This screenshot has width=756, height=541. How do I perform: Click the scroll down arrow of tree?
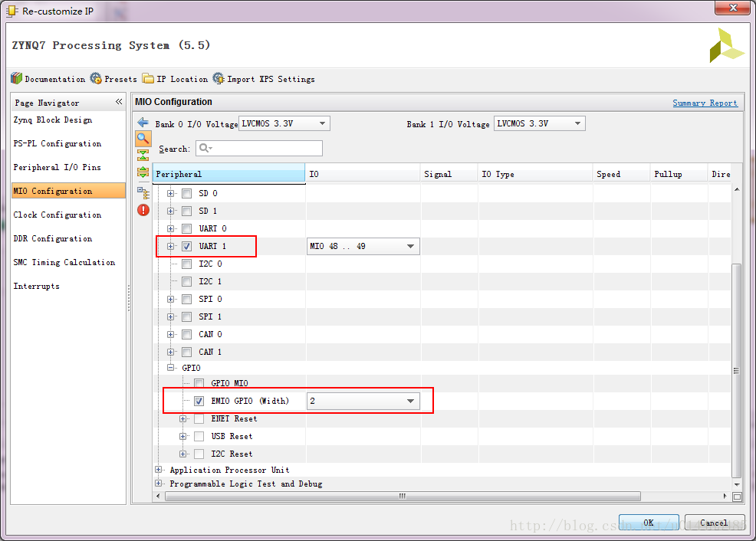click(x=737, y=484)
